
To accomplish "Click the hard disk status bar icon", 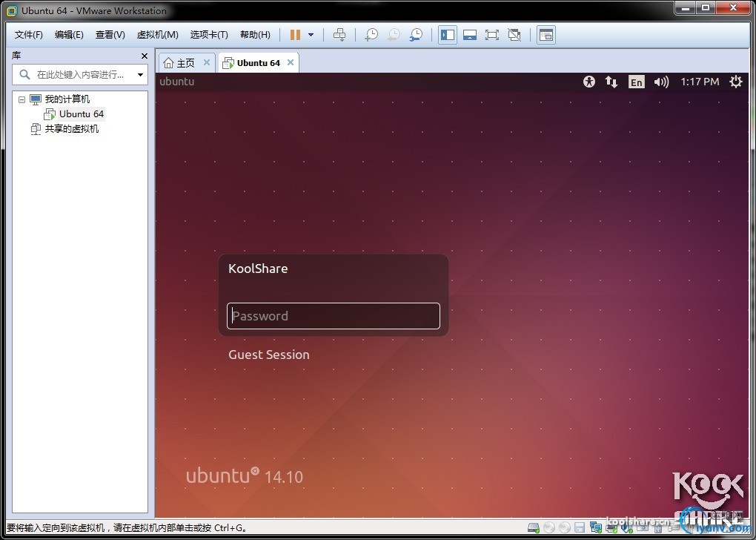I will pyautogui.click(x=534, y=527).
